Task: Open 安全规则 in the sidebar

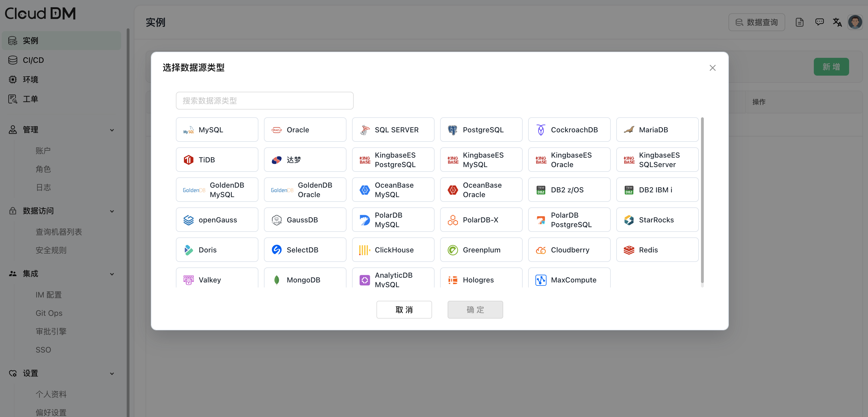Action: point(51,250)
